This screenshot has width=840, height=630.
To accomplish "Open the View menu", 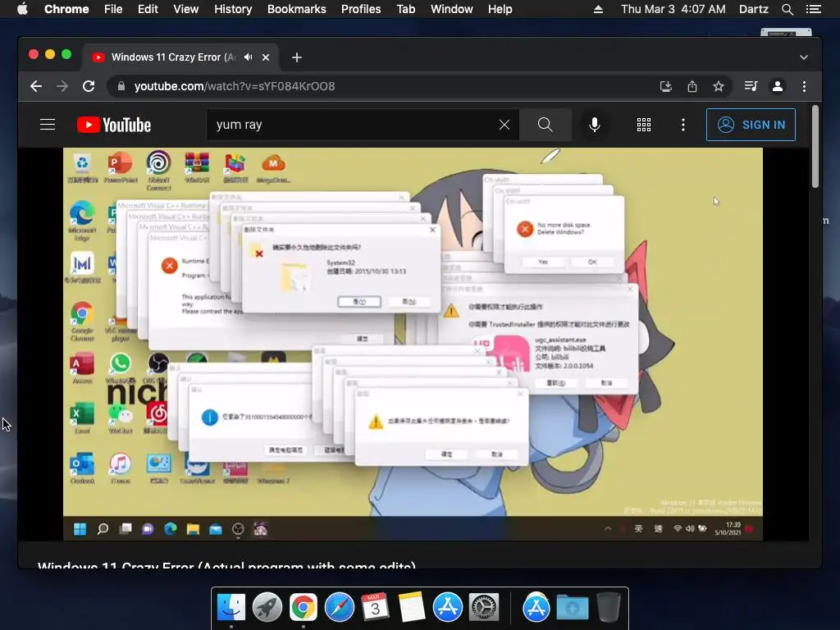I will point(186,9).
